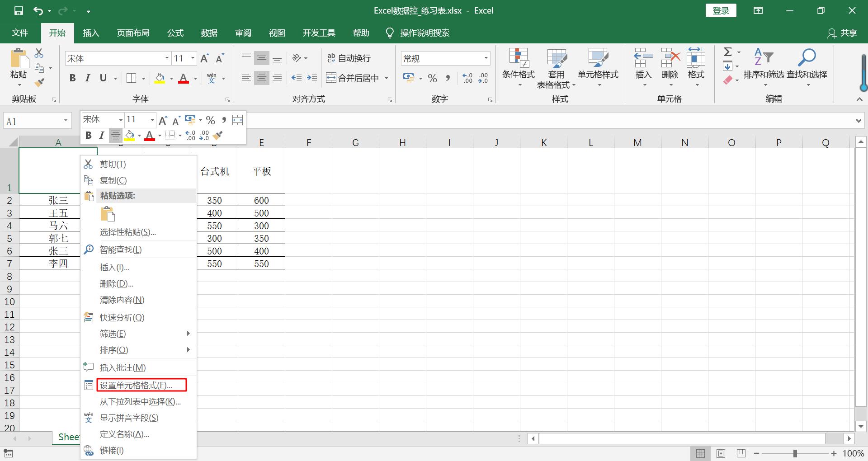Open the border style dropdown arrow
The width and height of the screenshot is (868, 461).
click(143, 78)
